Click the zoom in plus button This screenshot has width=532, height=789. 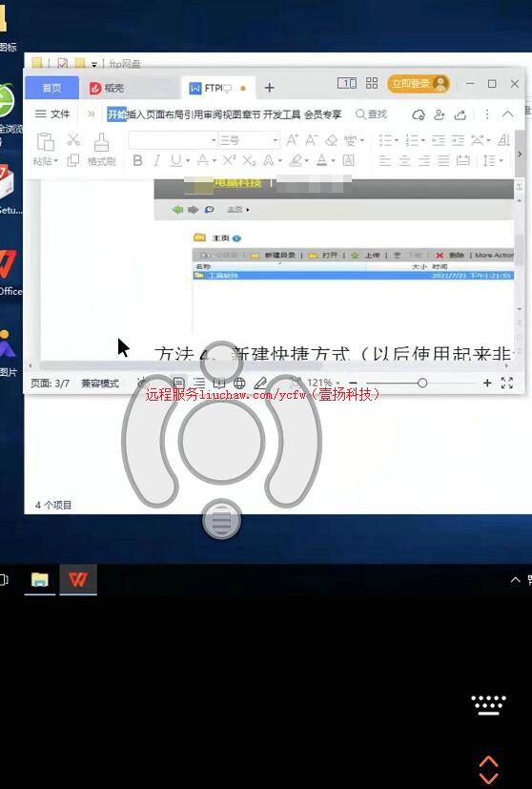click(487, 383)
